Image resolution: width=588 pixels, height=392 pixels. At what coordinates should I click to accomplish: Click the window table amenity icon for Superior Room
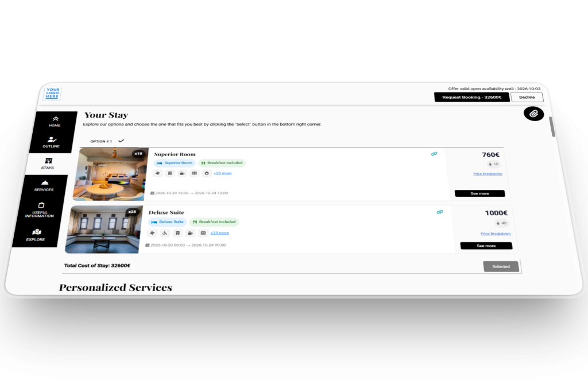tap(194, 173)
